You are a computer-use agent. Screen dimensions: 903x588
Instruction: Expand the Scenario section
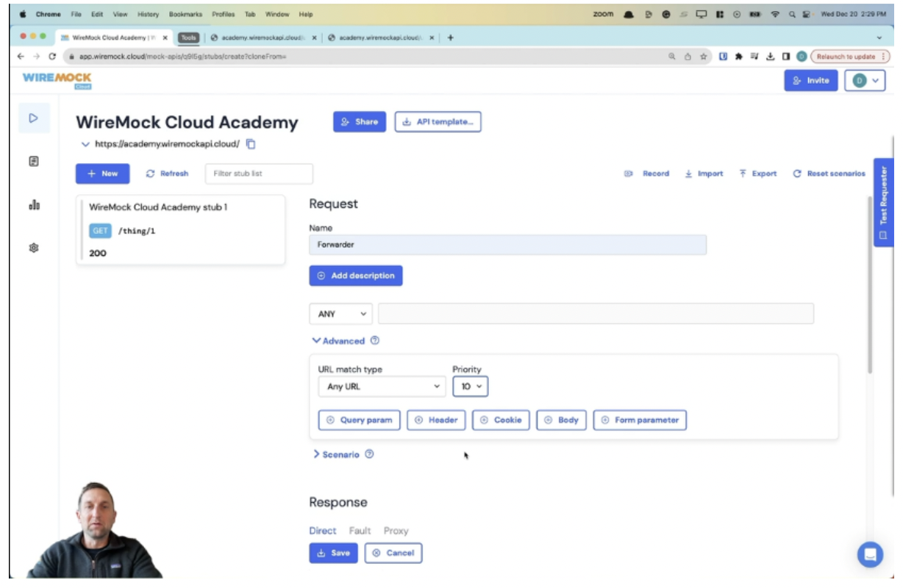[x=336, y=454]
